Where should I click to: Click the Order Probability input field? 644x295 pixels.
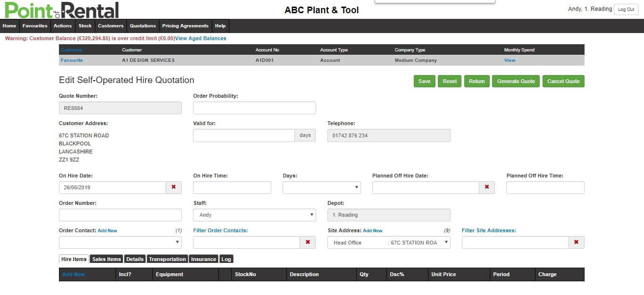254,108
